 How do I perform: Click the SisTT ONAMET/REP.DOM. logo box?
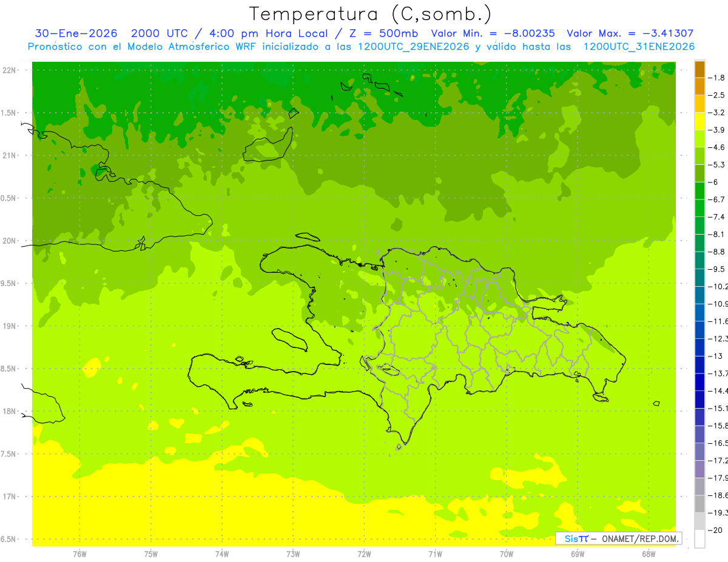pos(618,538)
